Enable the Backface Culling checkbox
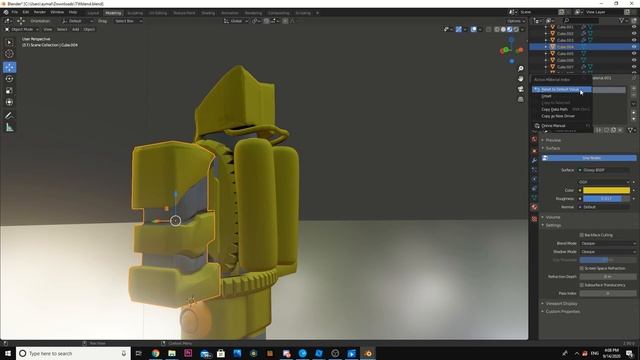 [582, 235]
